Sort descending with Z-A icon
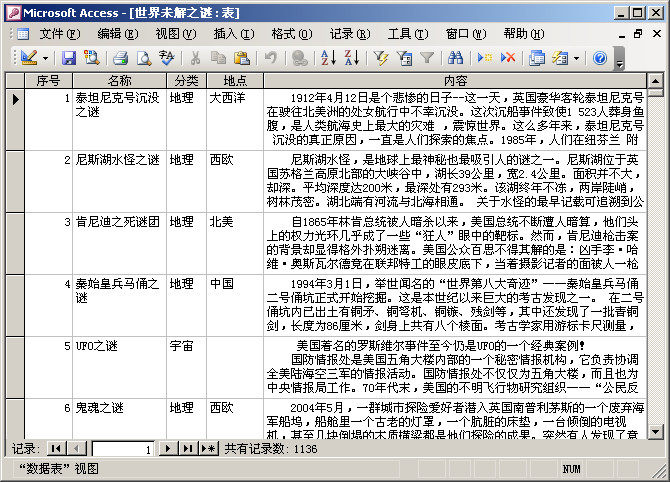The height and width of the screenshot is (482, 670). (352, 58)
